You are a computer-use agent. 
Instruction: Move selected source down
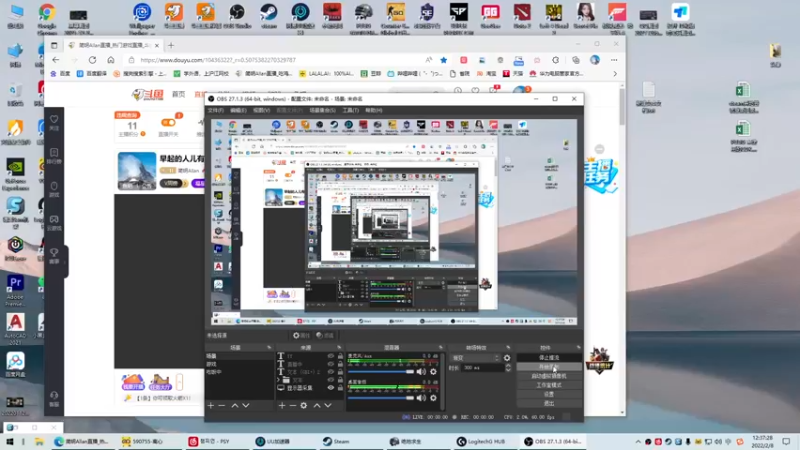pos(328,406)
